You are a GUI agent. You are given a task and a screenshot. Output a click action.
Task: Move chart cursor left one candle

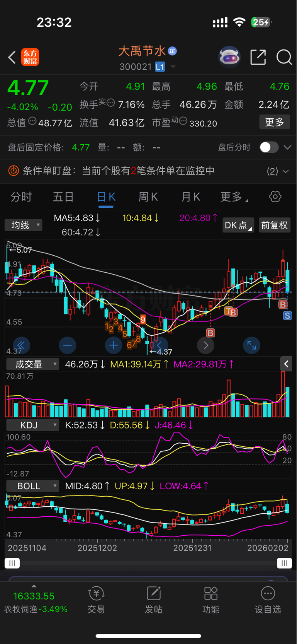(160, 345)
